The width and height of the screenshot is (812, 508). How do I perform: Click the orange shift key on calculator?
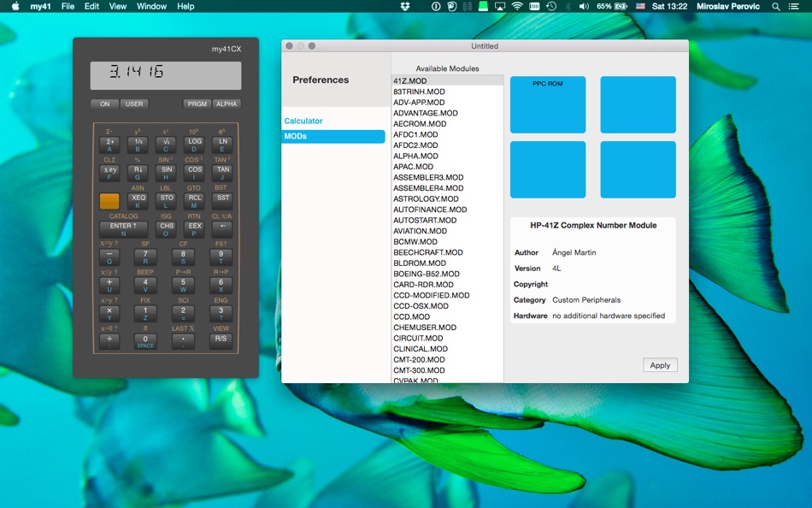coord(109,201)
